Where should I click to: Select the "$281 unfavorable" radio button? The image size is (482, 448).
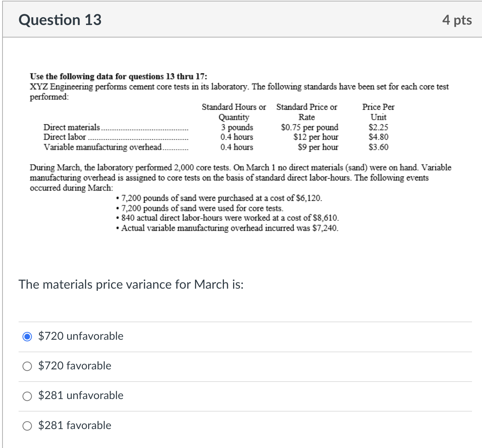point(27,396)
